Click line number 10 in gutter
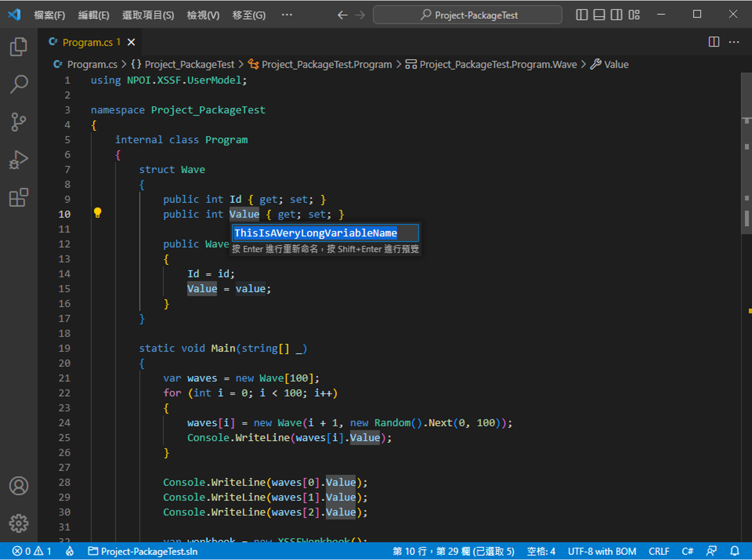Viewport: 752px width, 560px height. [x=64, y=214]
